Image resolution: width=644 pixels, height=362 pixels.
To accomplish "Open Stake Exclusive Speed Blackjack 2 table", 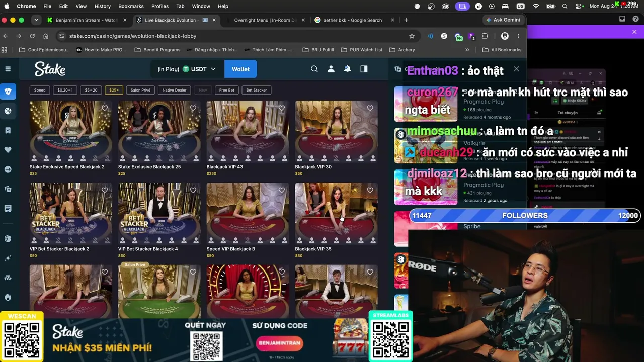I will pyautogui.click(x=71, y=131).
